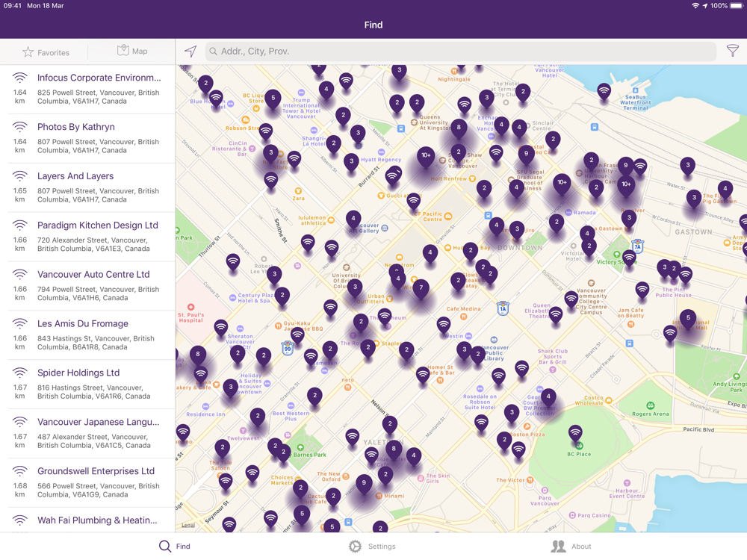Focus the Addr., City, Prov. search field
This screenshot has height=560, width=747.
point(461,51)
